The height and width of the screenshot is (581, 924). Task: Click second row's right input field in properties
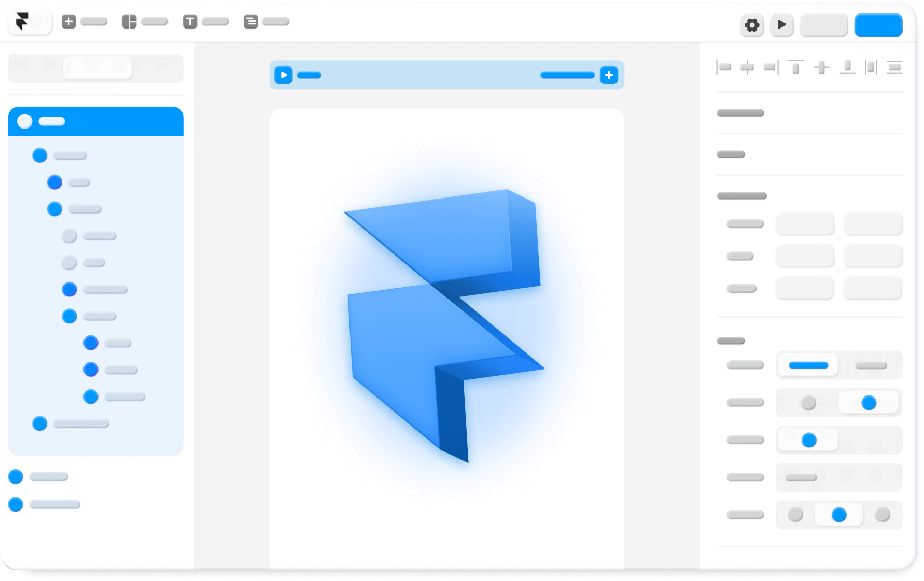point(873,256)
